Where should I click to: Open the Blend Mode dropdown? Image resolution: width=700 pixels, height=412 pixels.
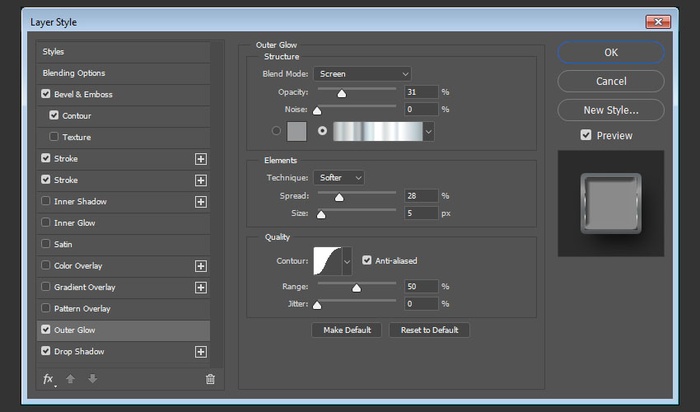tap(362, 73)
